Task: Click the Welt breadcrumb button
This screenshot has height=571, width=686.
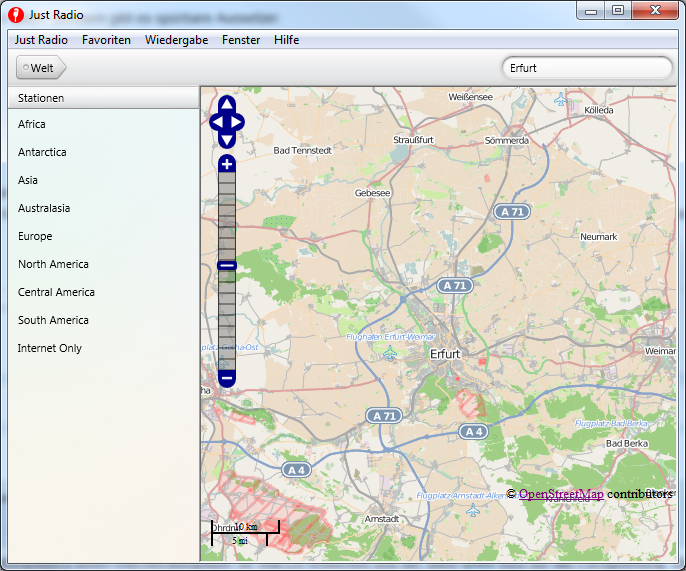Action: [41, 68]
